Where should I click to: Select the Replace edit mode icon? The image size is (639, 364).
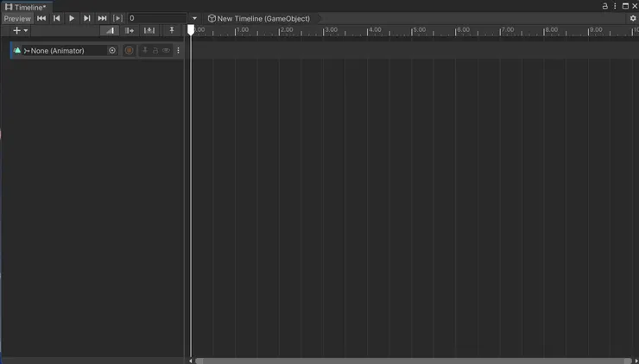[149, 30]
